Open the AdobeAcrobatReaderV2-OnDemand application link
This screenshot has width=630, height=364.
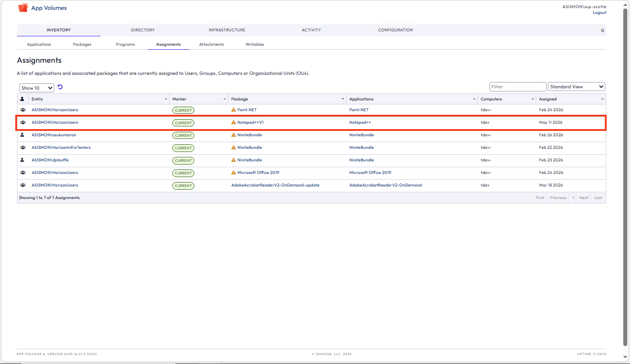(385, 185)
